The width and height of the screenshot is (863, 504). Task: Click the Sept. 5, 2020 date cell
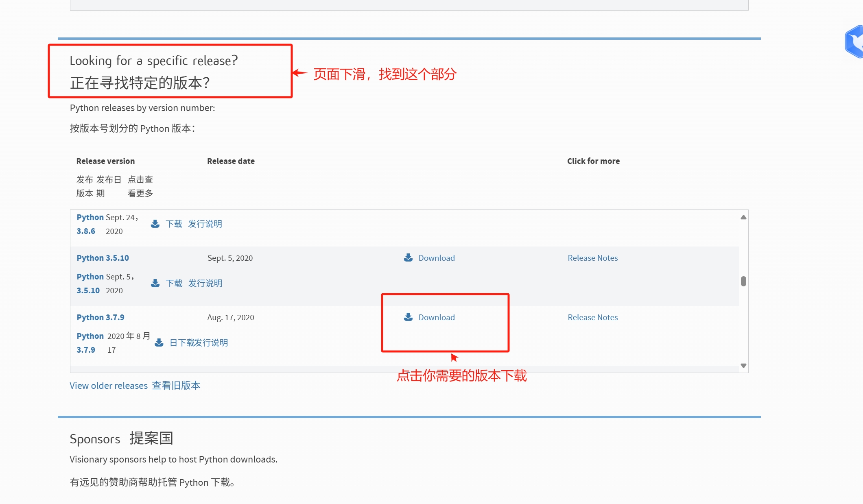pos(230,258)
